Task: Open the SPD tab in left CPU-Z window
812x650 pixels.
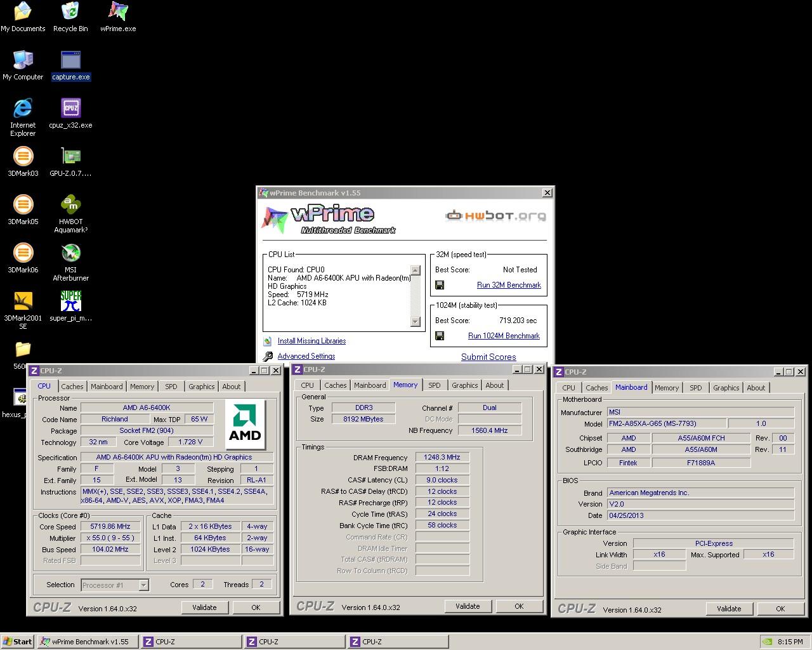Action: 171,387
